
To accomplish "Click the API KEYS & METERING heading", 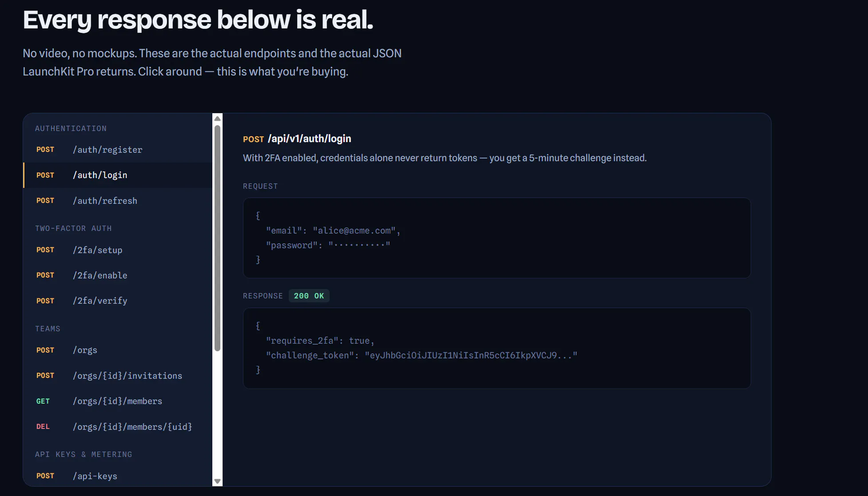I will point(84,454).
